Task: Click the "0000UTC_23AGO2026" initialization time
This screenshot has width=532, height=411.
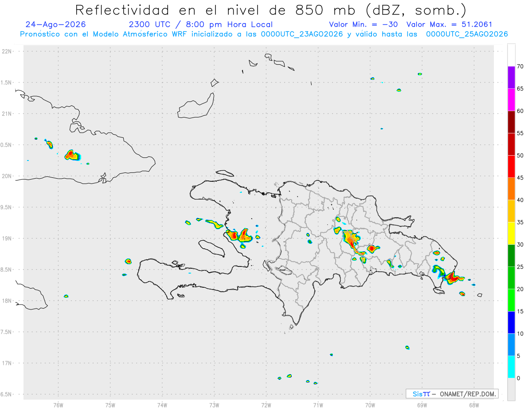Action: [301, 34]
